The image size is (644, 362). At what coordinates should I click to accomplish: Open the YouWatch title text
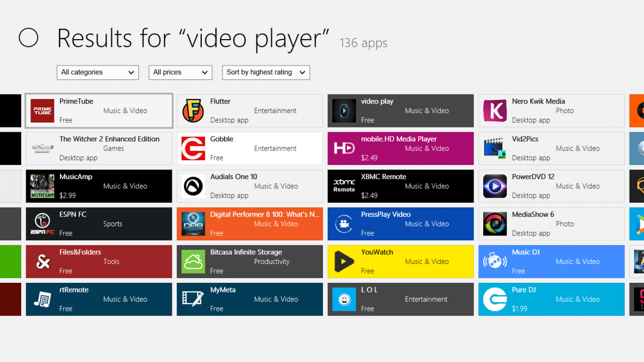[377, 252]
